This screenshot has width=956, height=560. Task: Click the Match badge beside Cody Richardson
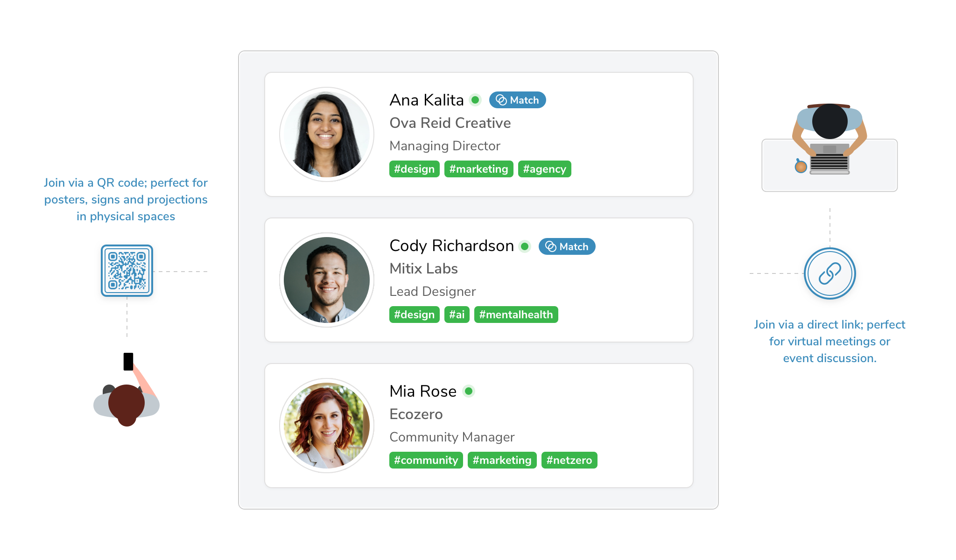tap(567, 246)
